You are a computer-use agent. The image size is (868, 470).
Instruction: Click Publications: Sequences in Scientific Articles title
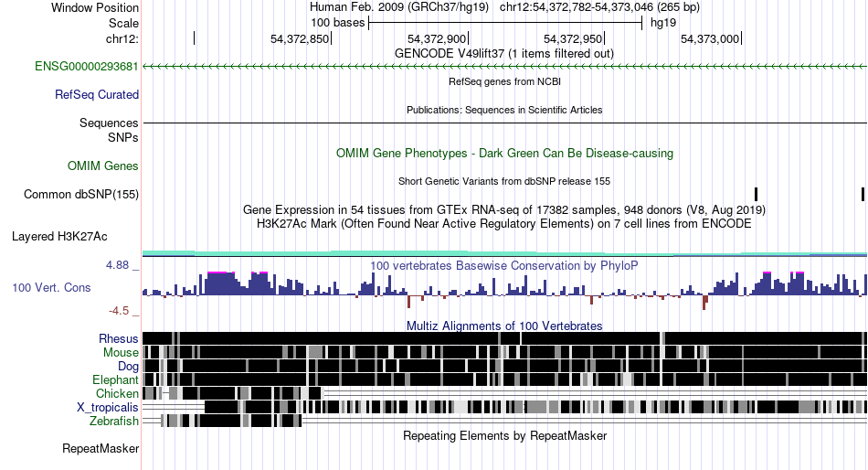(504, 110)
